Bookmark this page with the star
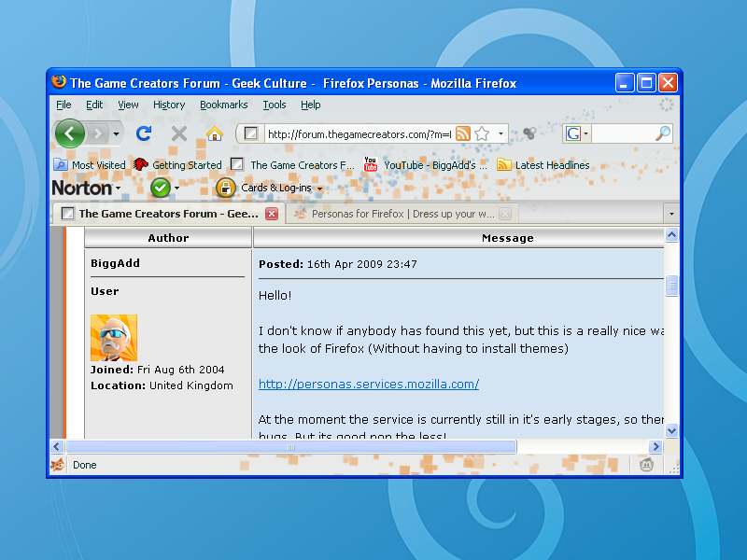747x560 pixels. tap(482, 133)
